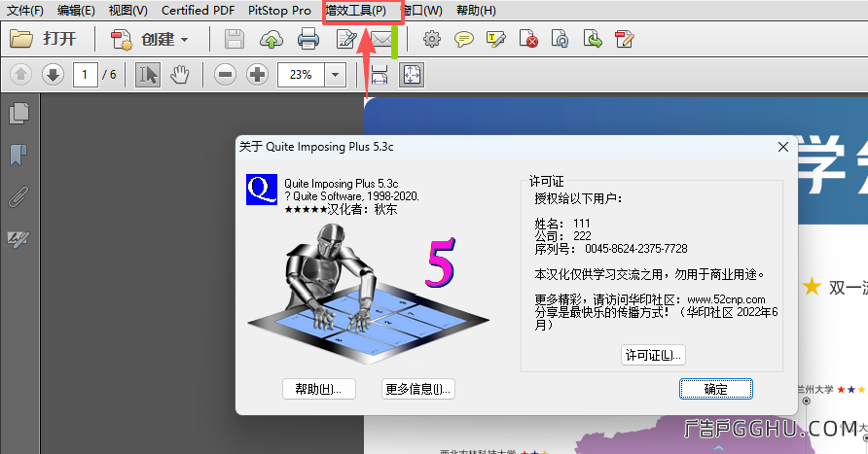Open the PitStop Pro menu

click(279, 11)
